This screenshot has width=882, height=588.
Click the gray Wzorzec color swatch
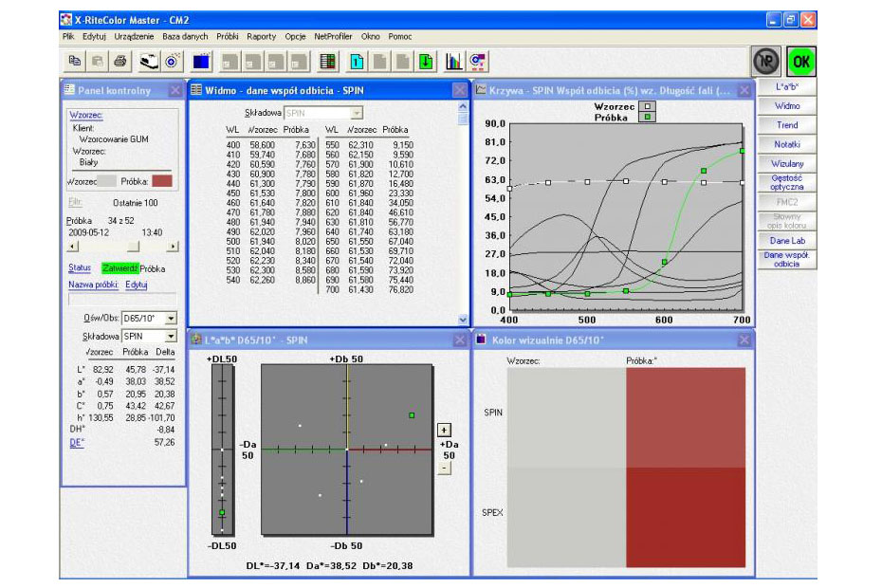[106, 181]
